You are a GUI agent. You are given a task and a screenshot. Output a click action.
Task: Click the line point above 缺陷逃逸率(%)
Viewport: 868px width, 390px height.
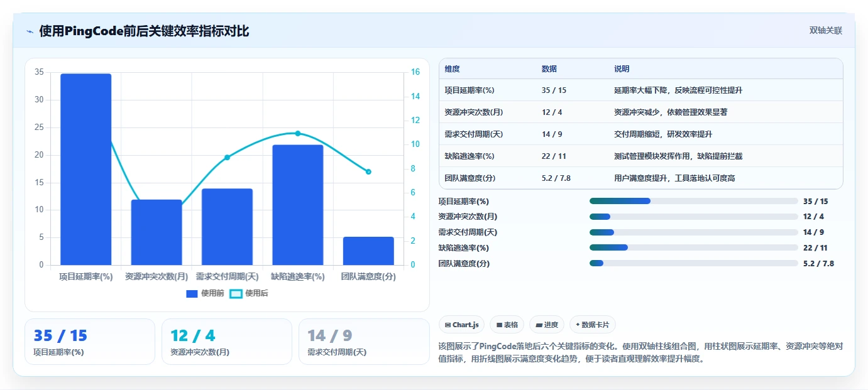click(x=298, y=133)
